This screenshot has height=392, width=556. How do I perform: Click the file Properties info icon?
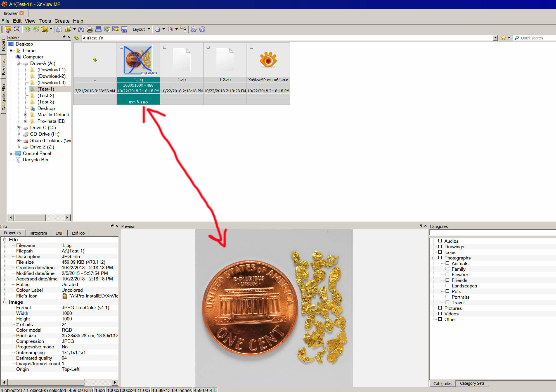[x=59, y=29]
